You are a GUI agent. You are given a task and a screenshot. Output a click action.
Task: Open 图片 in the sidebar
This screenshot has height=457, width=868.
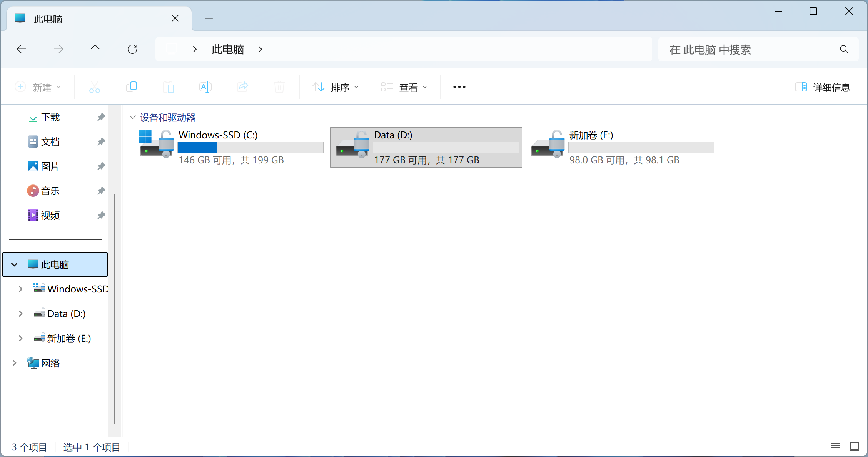coord(50,166)
